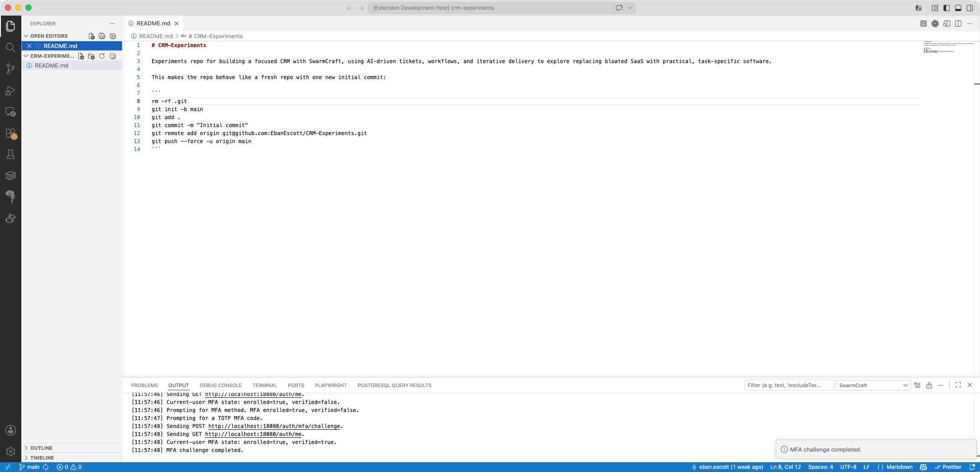Open the Explorer view in activity bar
Viewport: 980px width, 472px height.
pyautogui.click(x=11, y=26)
